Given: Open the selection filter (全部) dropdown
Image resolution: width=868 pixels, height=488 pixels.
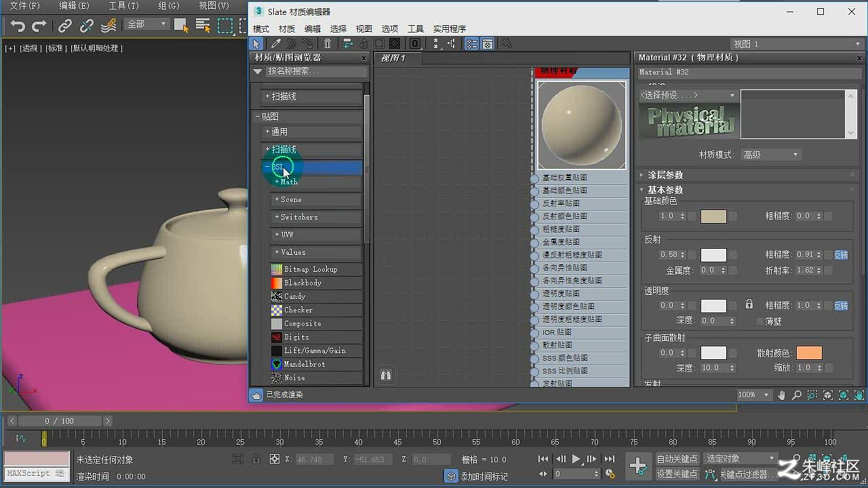Looking at the screenshot, I should click(x=146, y=24).
